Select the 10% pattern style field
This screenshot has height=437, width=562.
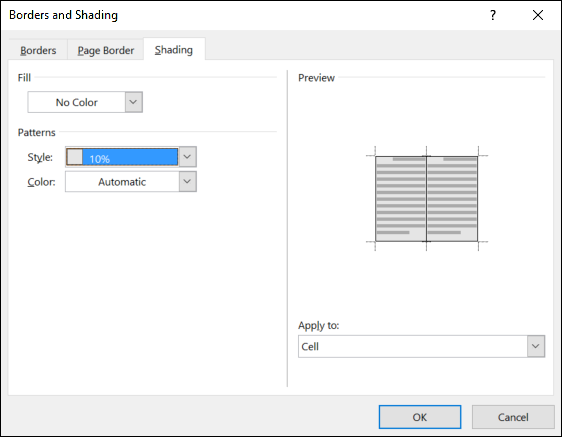point(122,157)
